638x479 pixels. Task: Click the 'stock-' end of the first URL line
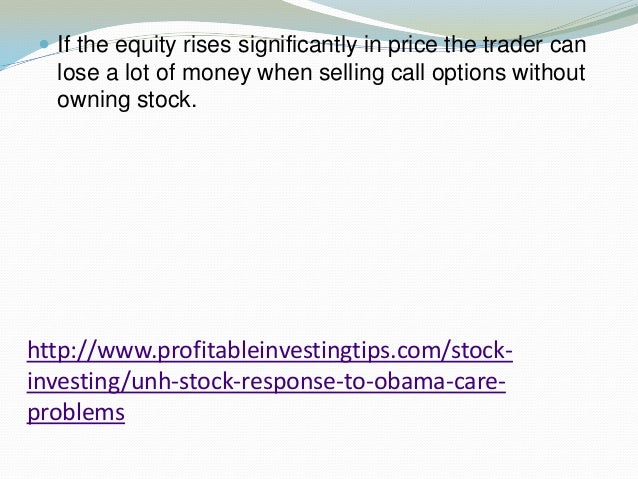[482, 350]
